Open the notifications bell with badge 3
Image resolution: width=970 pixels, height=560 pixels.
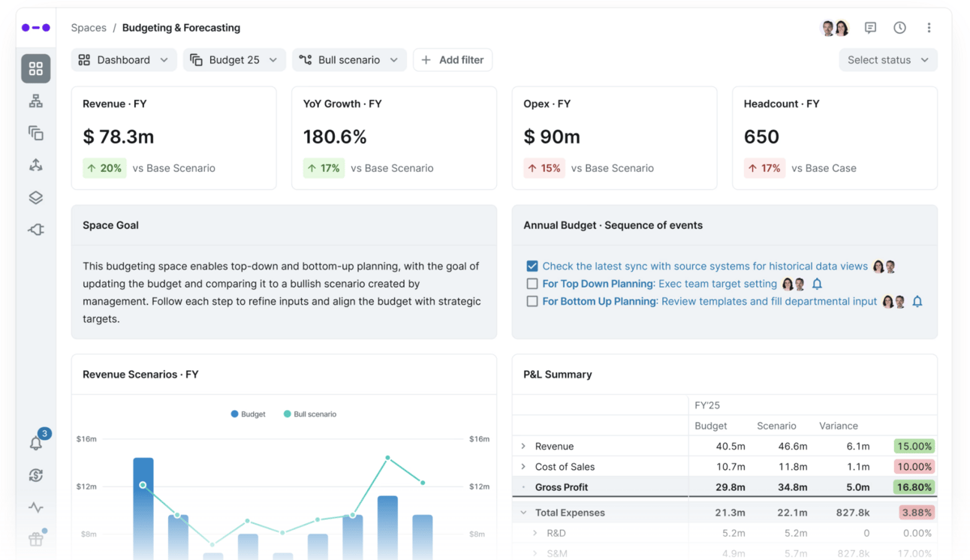tap(36, 443)
